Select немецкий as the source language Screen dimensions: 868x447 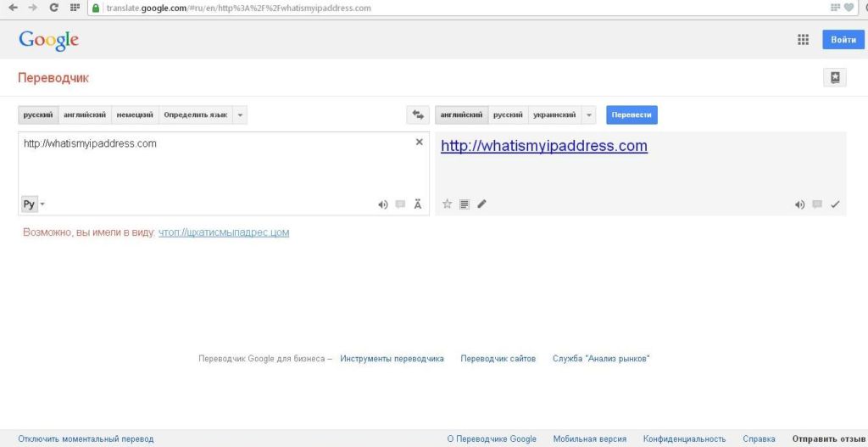point(135,115)
